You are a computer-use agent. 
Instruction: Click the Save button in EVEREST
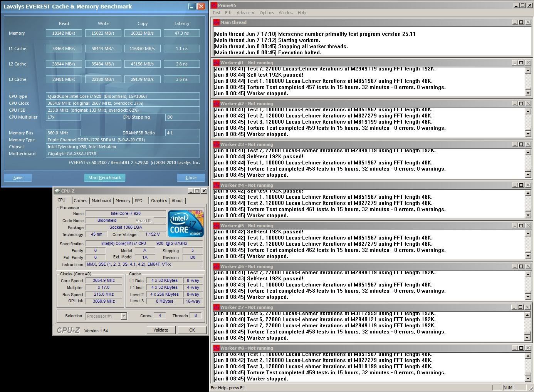[18, 178]
